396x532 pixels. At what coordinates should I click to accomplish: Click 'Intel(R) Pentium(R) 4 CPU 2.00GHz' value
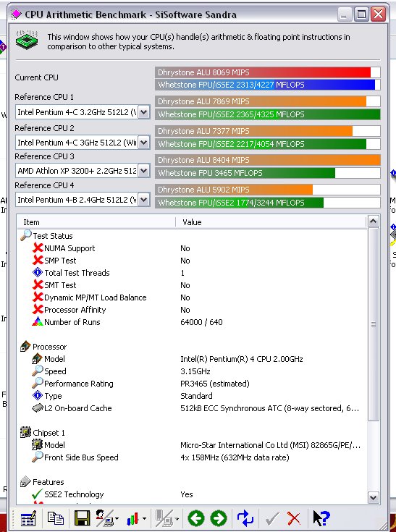(x=242, y=359)
